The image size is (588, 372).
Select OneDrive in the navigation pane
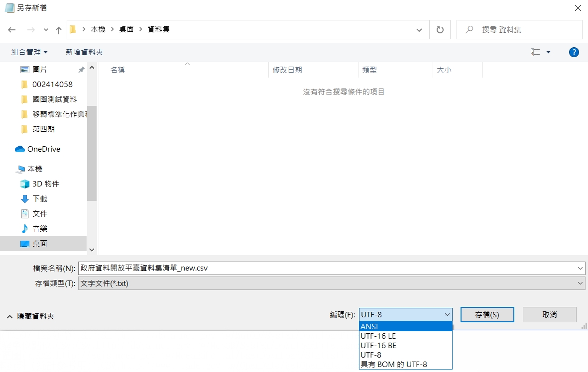43,149
